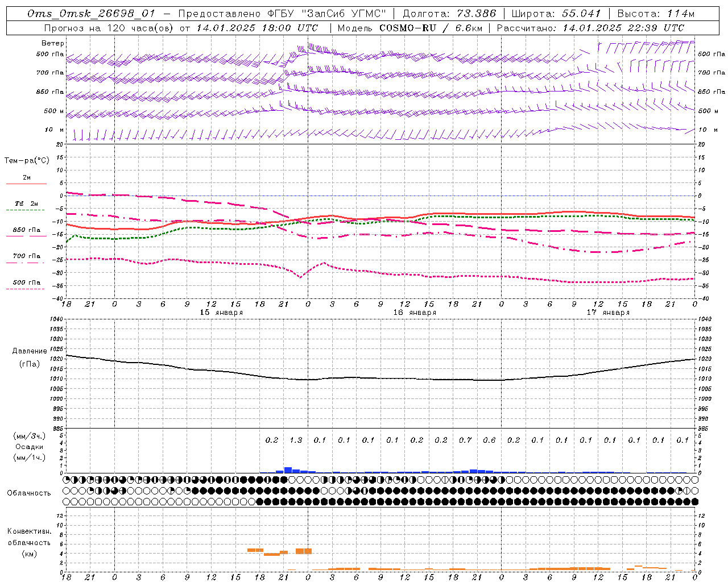Click the Ветер panel label

53,43
